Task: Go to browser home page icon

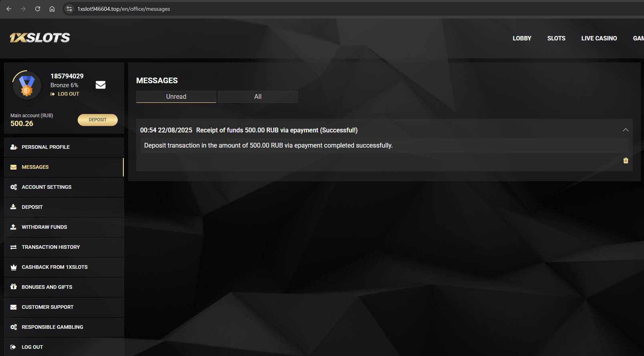Action: 52,9
